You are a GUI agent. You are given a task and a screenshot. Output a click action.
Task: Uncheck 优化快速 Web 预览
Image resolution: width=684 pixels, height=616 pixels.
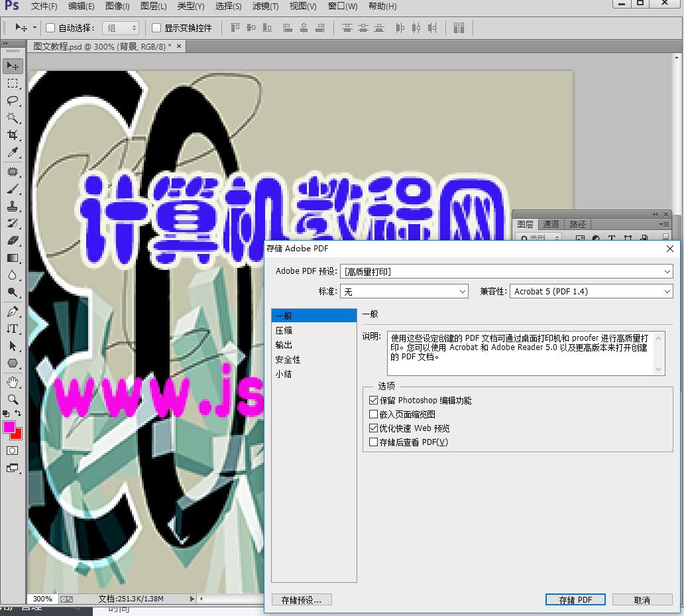[x=373, y=428]
